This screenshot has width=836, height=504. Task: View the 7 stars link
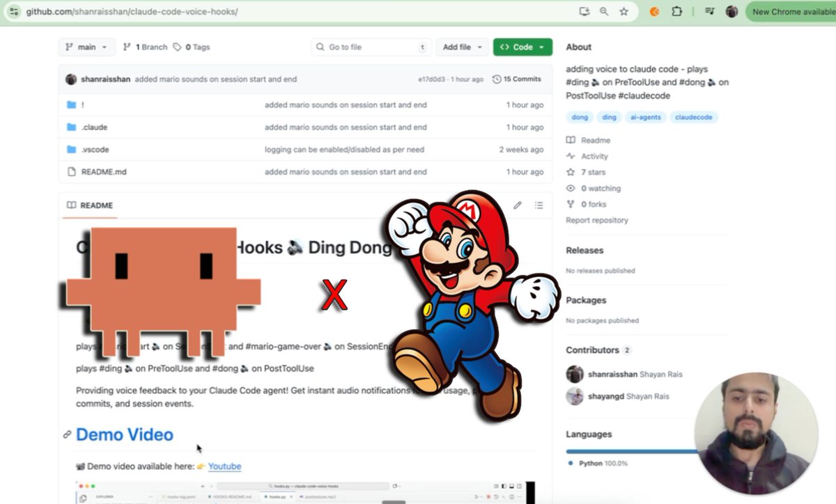(x=586, y=173)
